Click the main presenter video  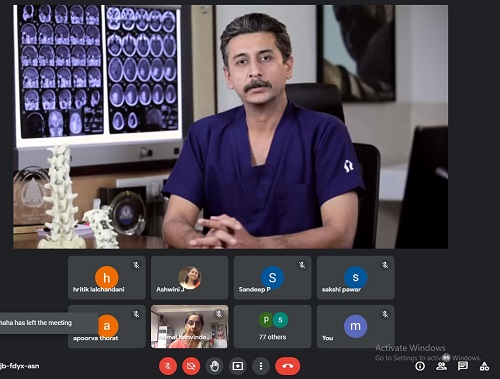point(230,127)
